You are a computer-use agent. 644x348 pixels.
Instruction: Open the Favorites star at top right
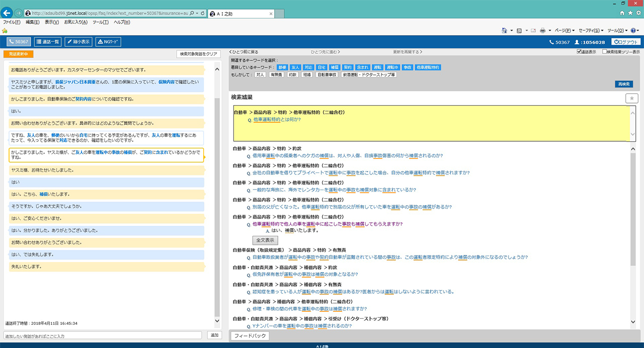[630, 13]
